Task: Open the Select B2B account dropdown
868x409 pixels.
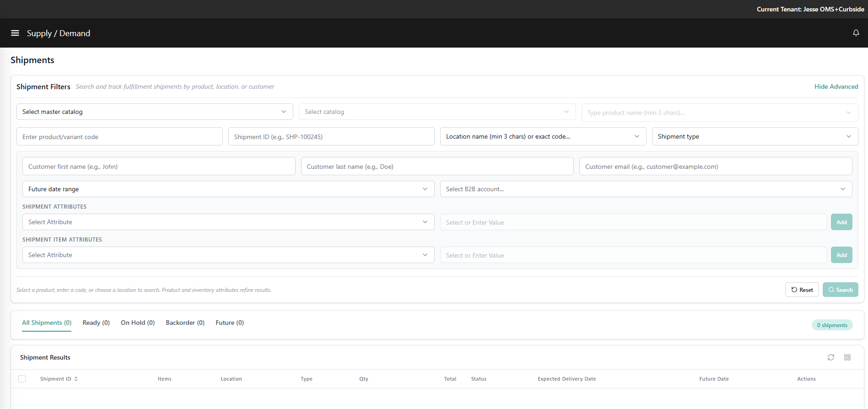Action: (x=646, y=189)
